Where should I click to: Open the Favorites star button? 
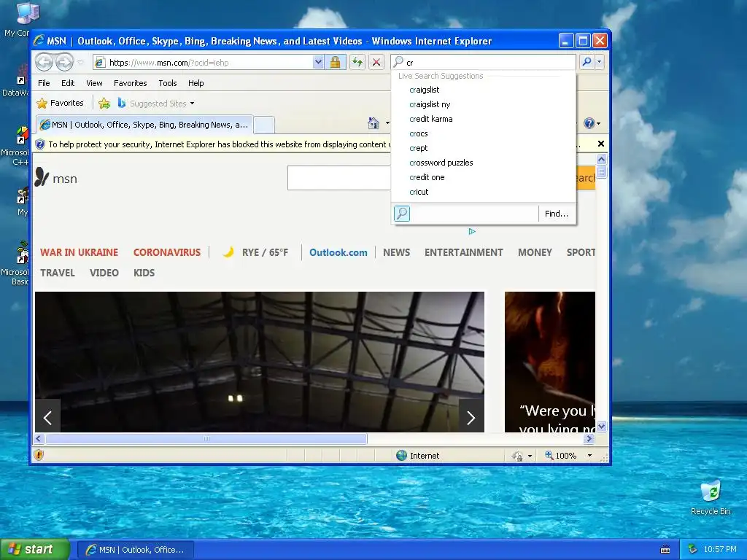[60, 103]
